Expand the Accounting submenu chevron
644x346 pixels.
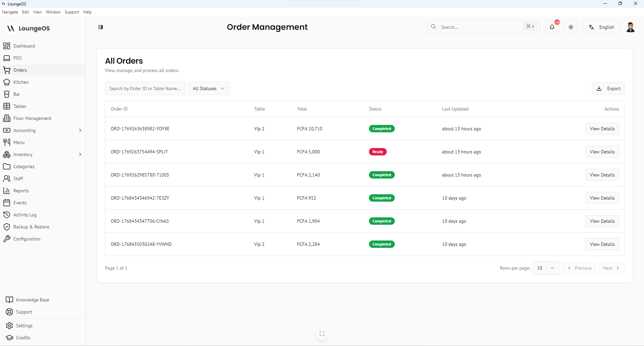click(x=80, y=130)
